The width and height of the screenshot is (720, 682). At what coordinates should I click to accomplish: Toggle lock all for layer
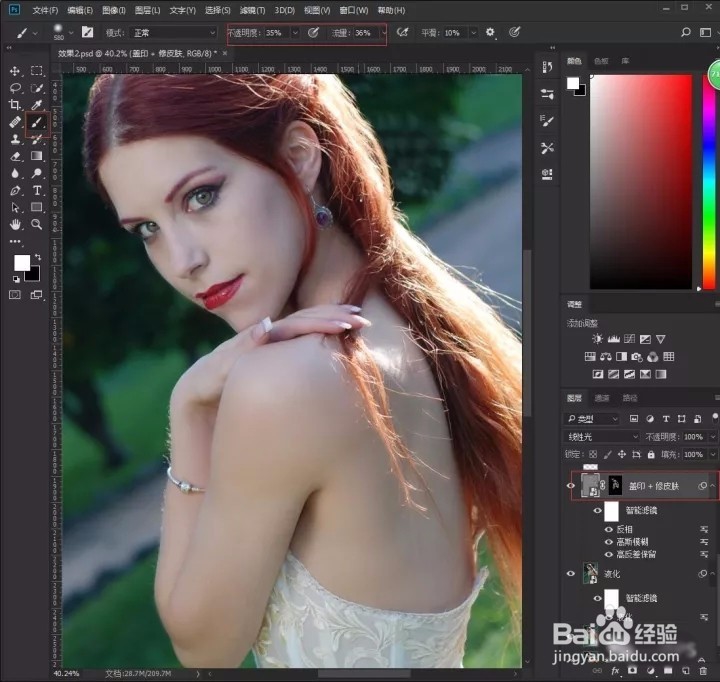(x=651, y=454)
